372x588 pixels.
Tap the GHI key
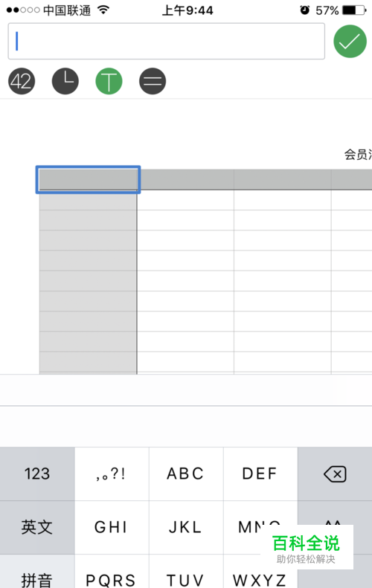point(112,527)
